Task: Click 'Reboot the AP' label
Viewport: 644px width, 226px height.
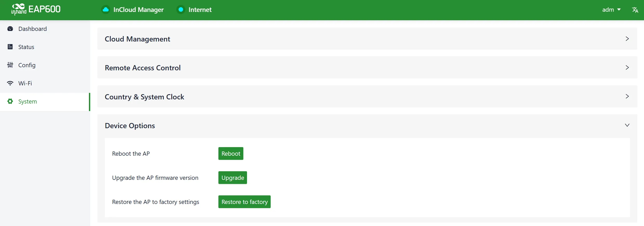Action: (x=131, y=154)
